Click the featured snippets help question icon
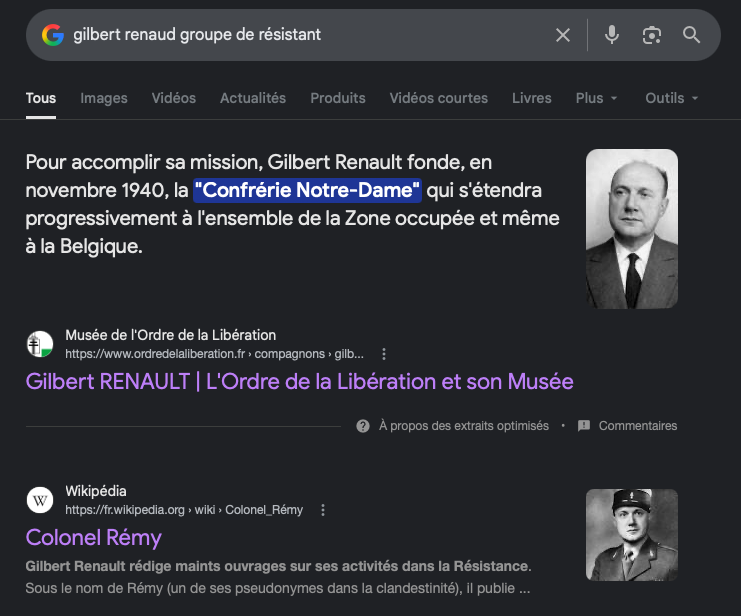This screenshot has width=741, height=616. coord(363,426)
